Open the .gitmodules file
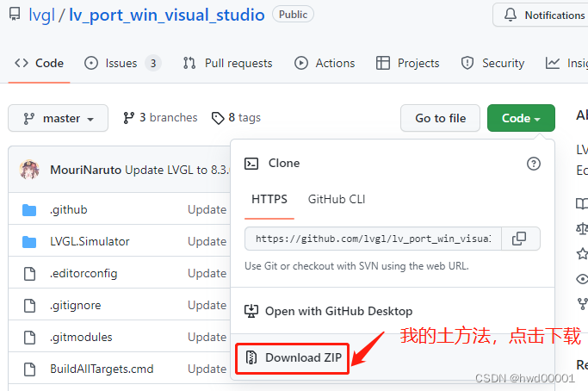This screenshot has width=588, height=391. coord(81,337)
